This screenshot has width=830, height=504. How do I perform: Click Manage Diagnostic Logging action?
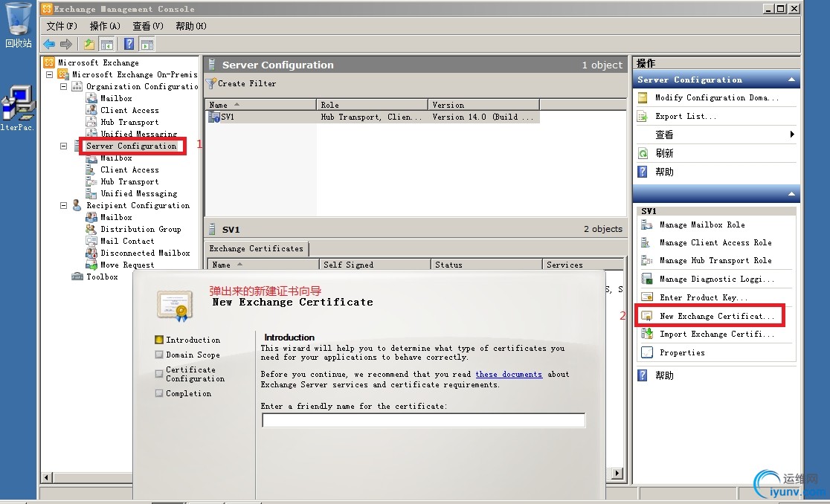point(716,280)
